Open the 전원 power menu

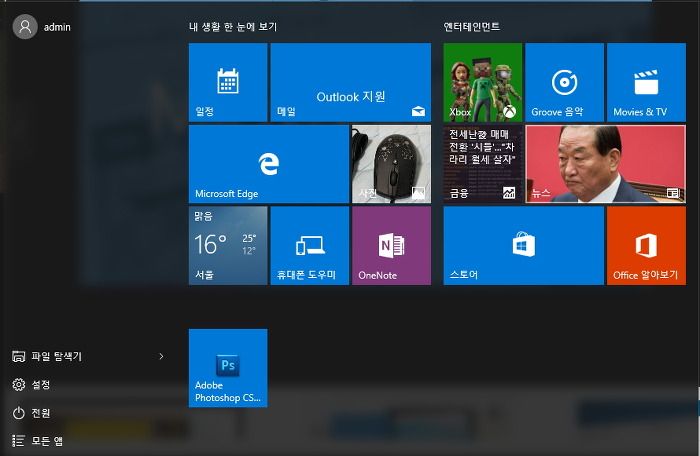[x=31, y=413]
